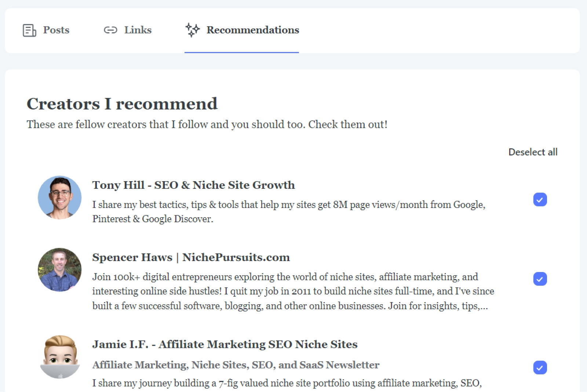Click the Recommendations sparkle icon
This screenshot has width=587, height=392.
(x=193, y=30)
